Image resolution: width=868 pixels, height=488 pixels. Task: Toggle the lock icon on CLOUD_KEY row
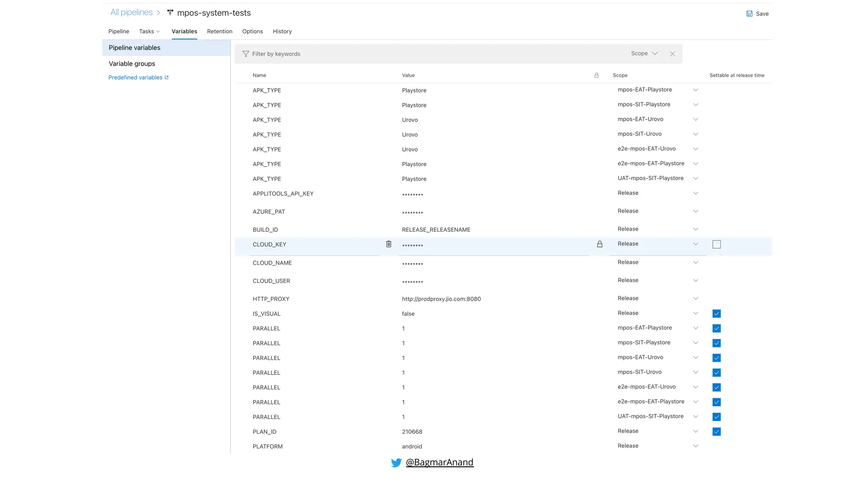pyautogui.click(x=600, y=244)
